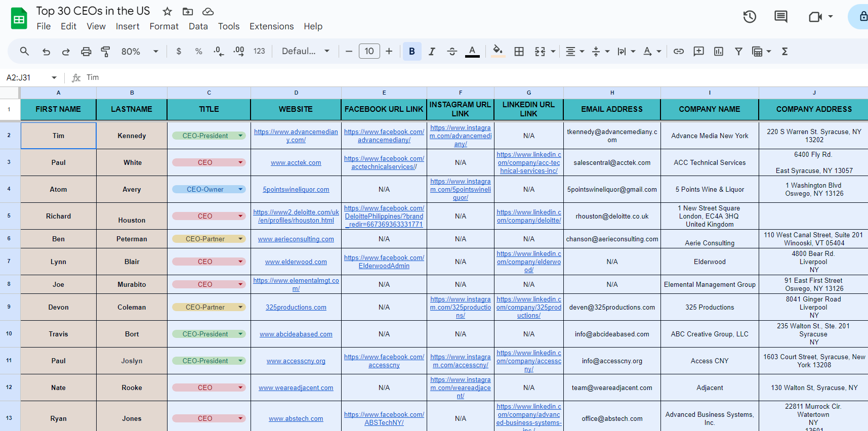The image size is (868, 431).
Task: Start a Meet video call
Action: tap(815, 17)
